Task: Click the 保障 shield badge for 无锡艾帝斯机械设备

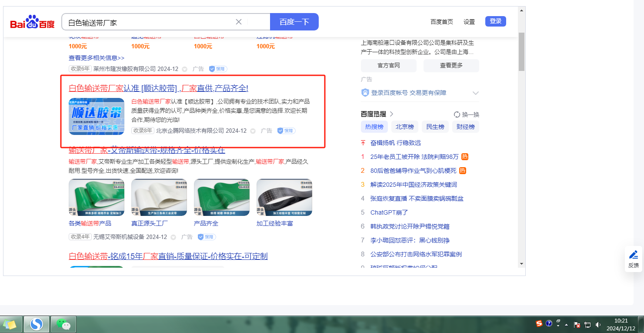Action: pyautogui.click(x=207, y=237)
